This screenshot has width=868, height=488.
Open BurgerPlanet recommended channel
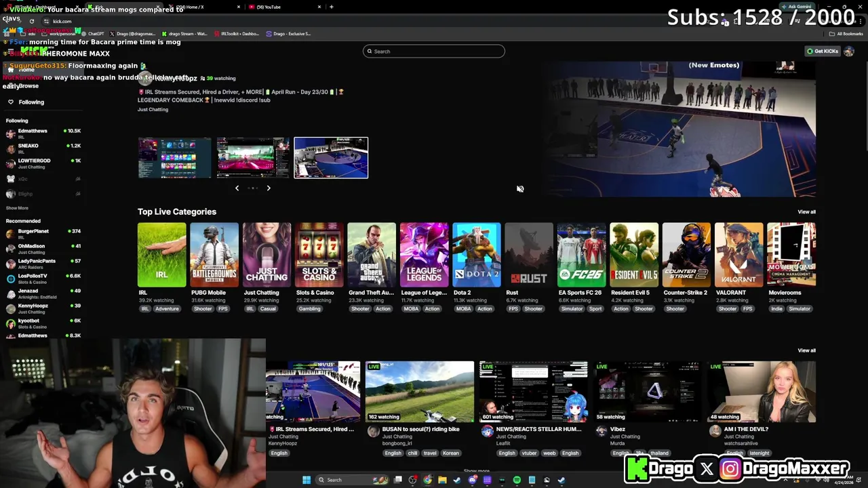[x=43, y=234]
